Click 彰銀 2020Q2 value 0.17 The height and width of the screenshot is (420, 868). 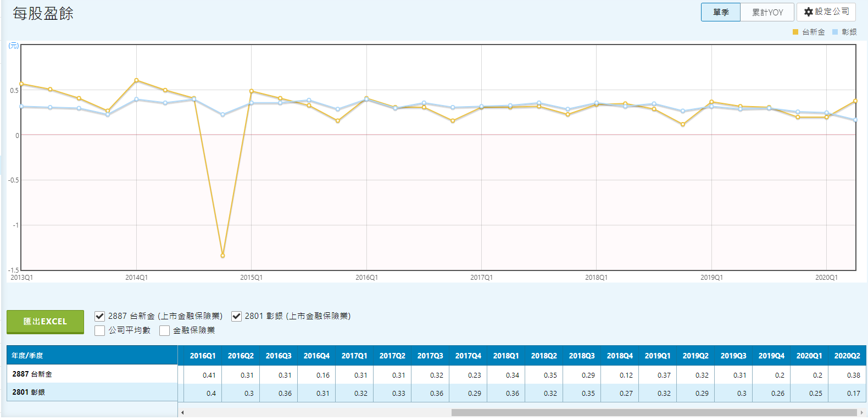click(853, 394)
